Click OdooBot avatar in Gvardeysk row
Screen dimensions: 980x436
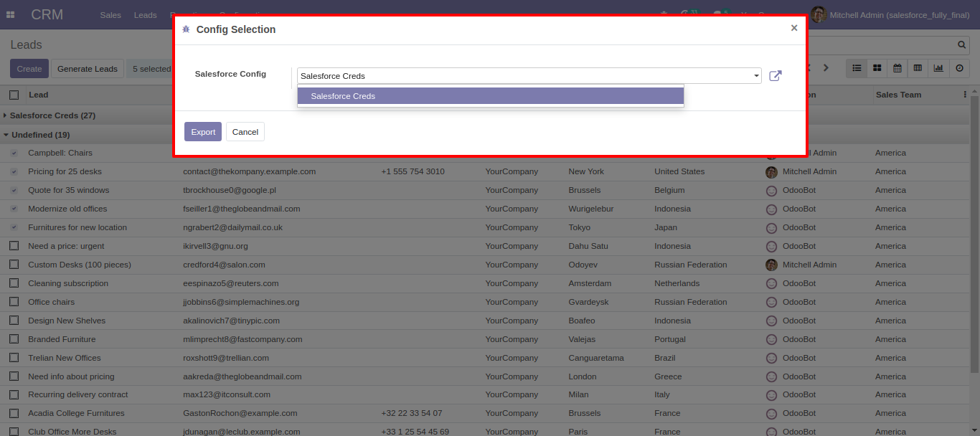772,303
